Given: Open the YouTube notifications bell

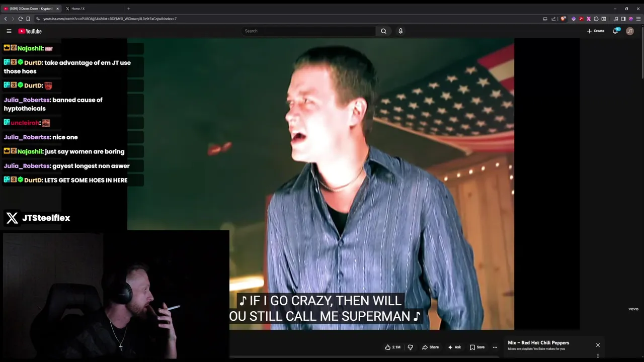Looking at the screenshot, I should click(x=615, y=31).
